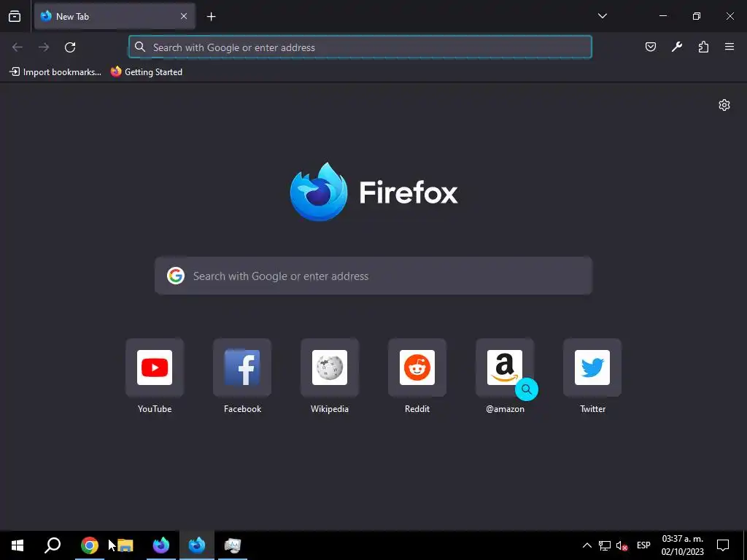
Task: Open the developer tools wrench icon
Action: pos(676,47)
